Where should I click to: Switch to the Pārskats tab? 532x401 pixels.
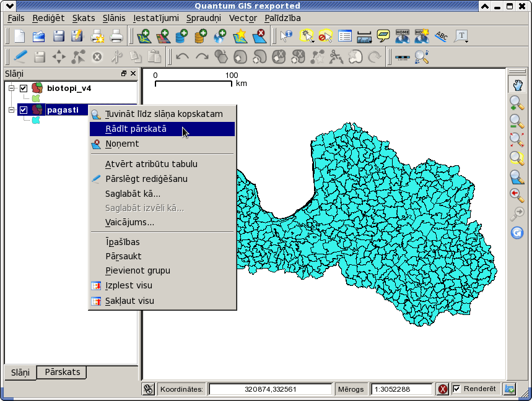pos(63,372)
